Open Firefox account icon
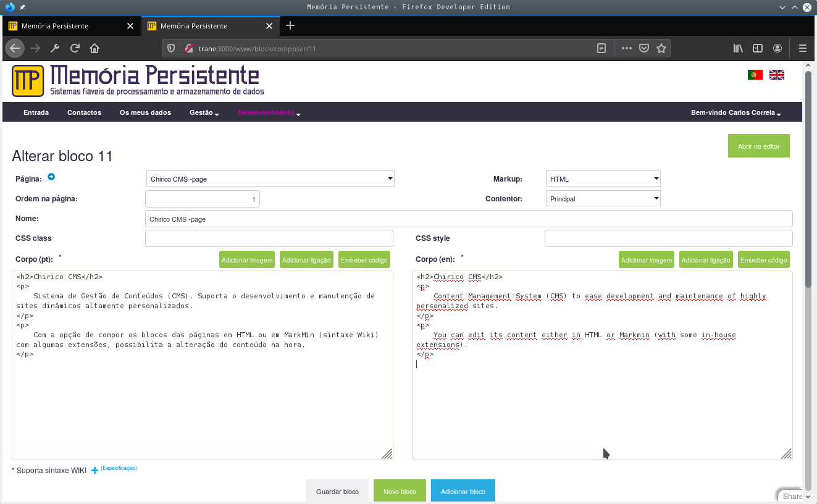 777,48
